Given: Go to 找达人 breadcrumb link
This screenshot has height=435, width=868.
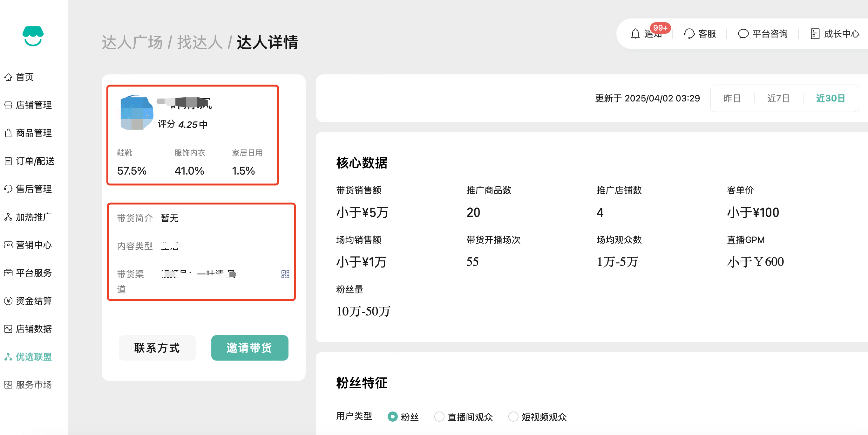Looking at the screenshot, I should pyautogui.click(x=200, y=43).
